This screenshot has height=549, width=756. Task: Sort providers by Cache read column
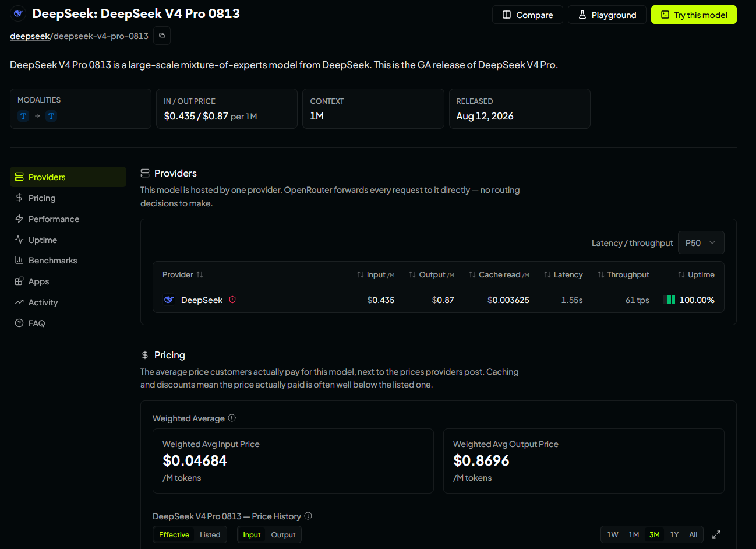pyautogui.click(x=499, y=274)
